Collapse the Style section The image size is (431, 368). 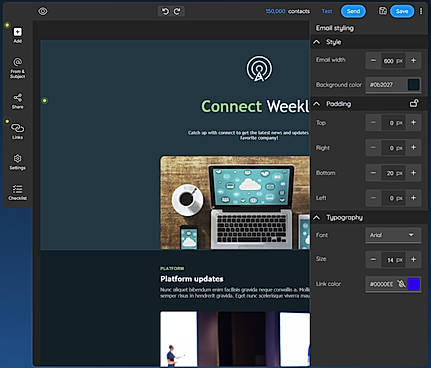pos(317,42)
